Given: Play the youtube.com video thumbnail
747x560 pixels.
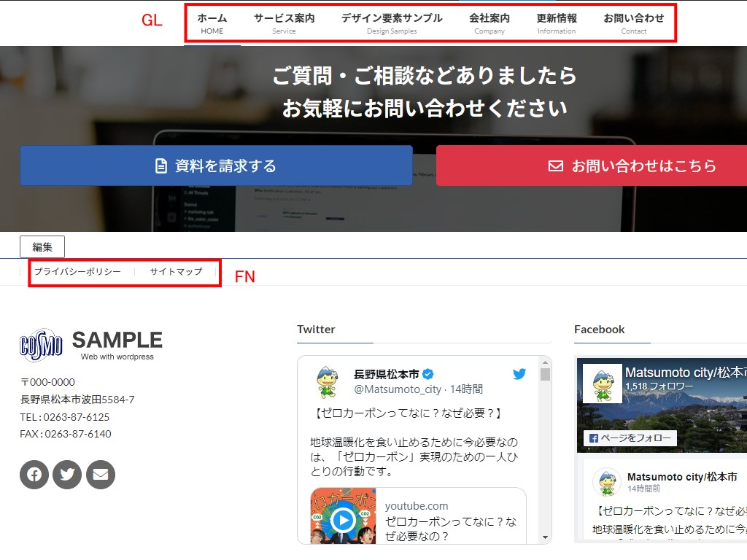Looking at the screenshot, I should 343,520.
